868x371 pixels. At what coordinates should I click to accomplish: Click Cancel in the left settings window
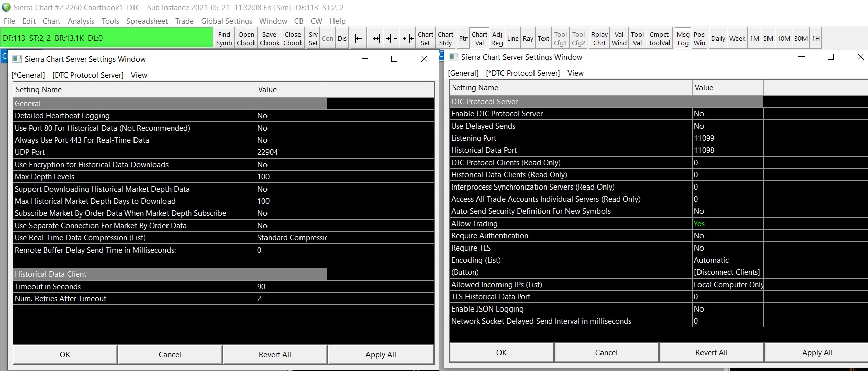[x=170, y=355]
